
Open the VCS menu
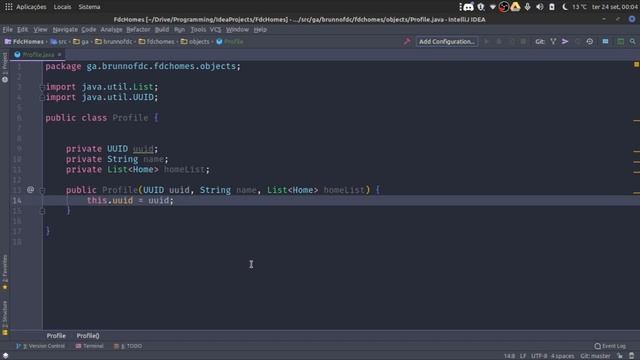(216, 29)
